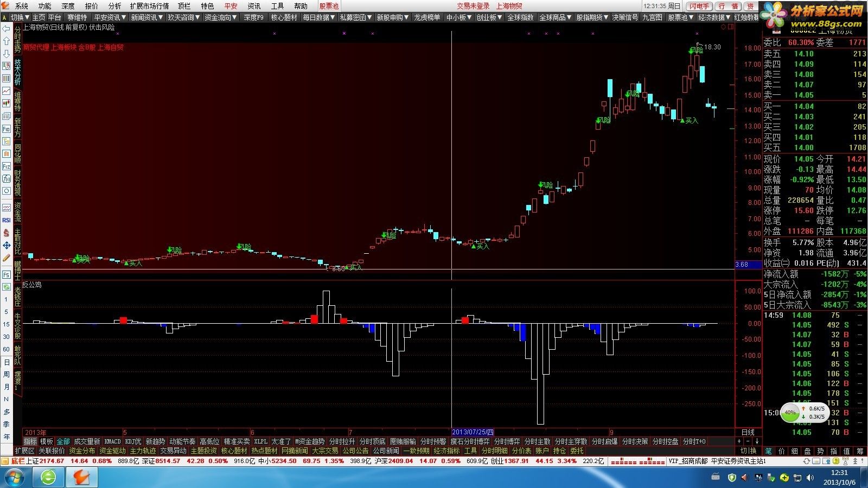The image size is (868, 488).
Task: Expand the 玖天咨询 dropdown
Action: (184, 17)
